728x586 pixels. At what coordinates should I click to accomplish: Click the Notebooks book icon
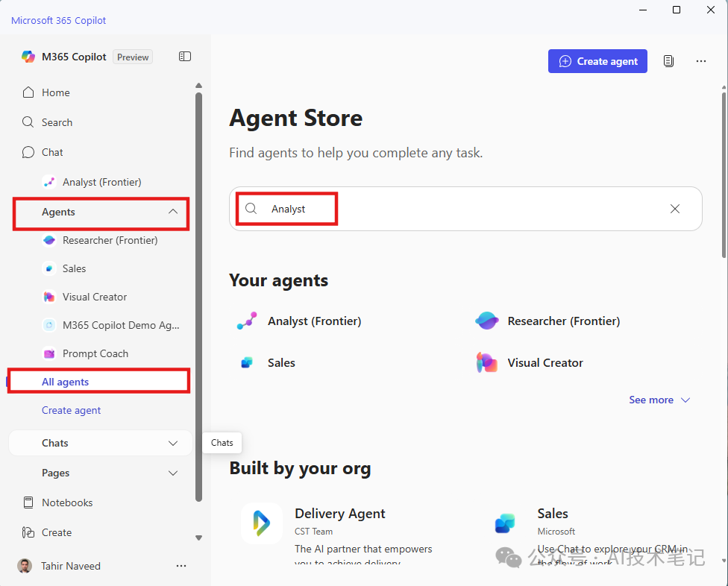pyautogui.click(x=28, y=502)
